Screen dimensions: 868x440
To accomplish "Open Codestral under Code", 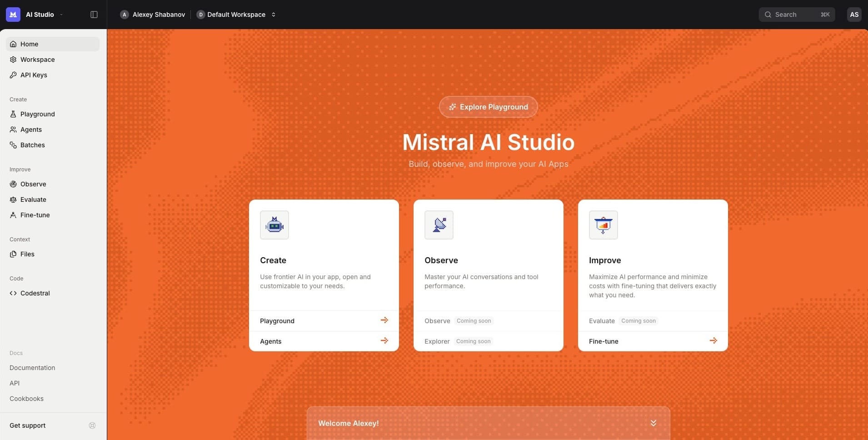I will tap(35, 293).
